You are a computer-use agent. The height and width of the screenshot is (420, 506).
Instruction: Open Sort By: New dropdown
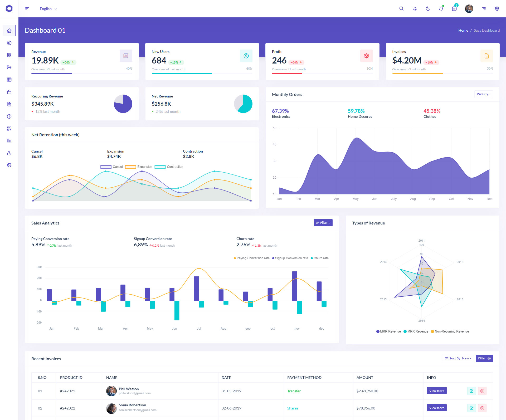click(x=458, y=358)
